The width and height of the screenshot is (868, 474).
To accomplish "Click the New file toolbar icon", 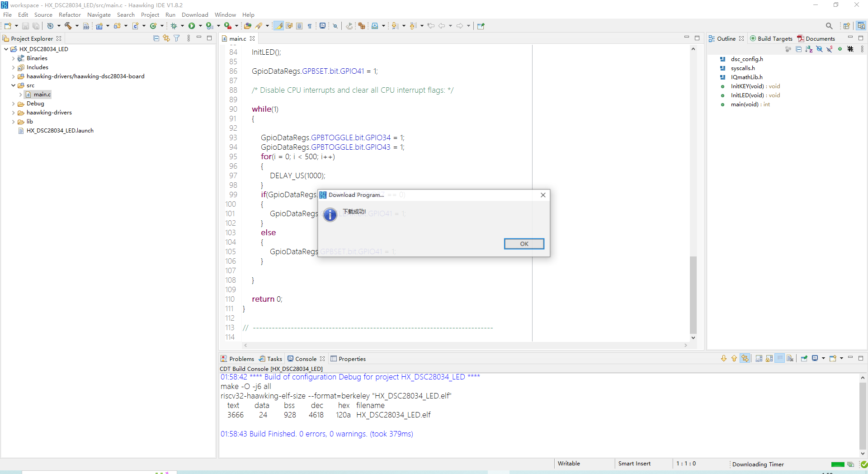I will [8, 26].
